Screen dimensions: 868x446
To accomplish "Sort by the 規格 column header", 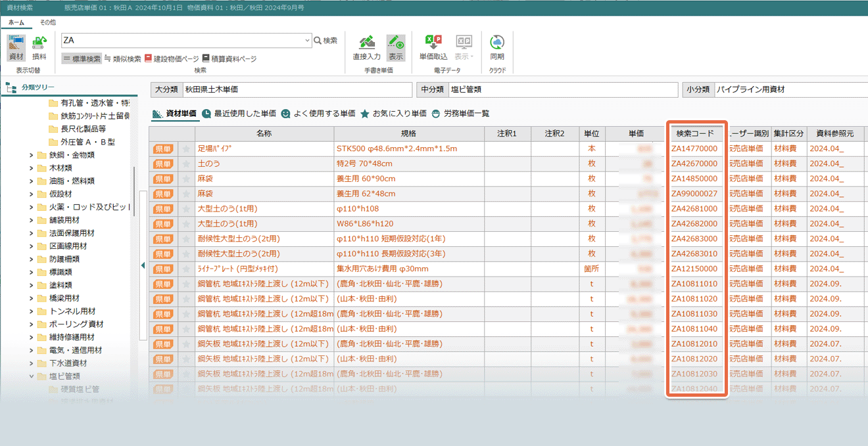I will tap(409, 134).
